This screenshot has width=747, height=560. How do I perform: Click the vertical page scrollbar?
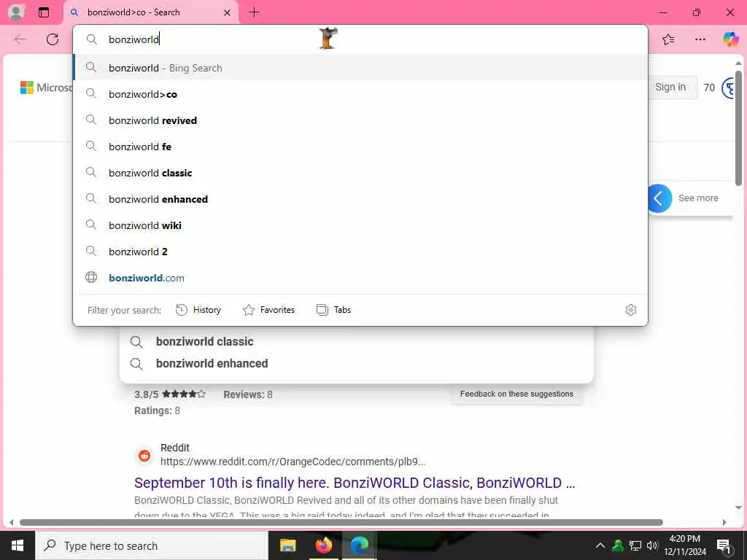(x=738, y=128)
